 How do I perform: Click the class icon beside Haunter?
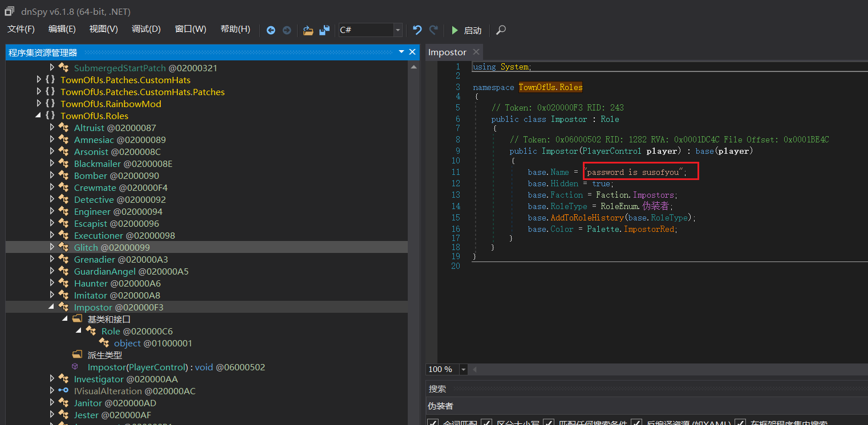[63, 283]
